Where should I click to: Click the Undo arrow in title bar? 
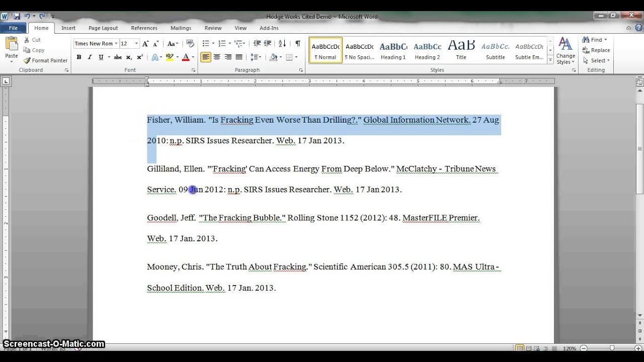28,16
